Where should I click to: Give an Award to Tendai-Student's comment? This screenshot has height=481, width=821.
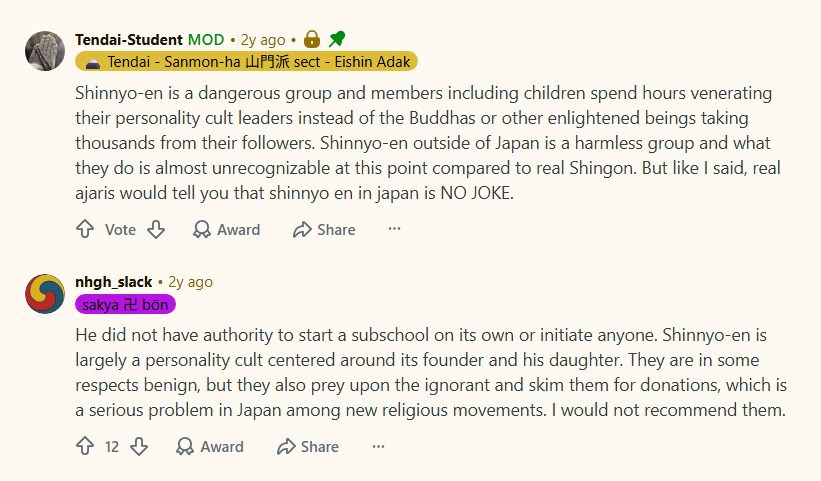pyautogui.click(x=226, y=229)
